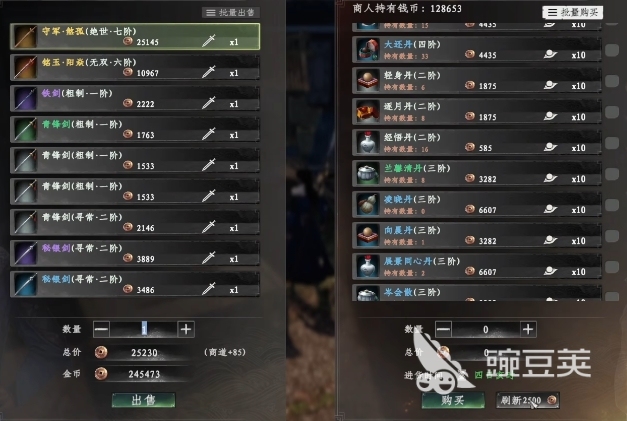Screen dimensions: 627x421
Task: Open the 批量出售 bulk sell menu
Action: [x=231, y=13]
